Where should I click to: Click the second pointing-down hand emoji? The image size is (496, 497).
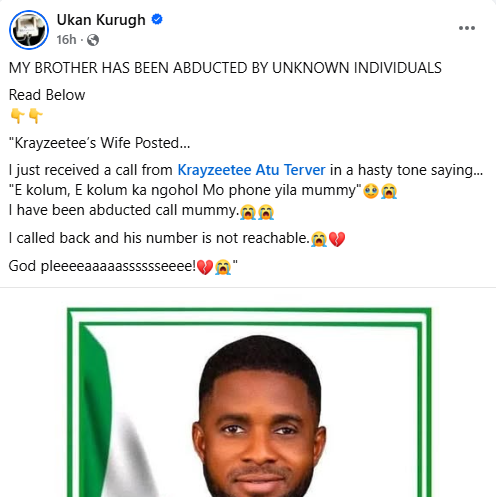click(35, 116)
